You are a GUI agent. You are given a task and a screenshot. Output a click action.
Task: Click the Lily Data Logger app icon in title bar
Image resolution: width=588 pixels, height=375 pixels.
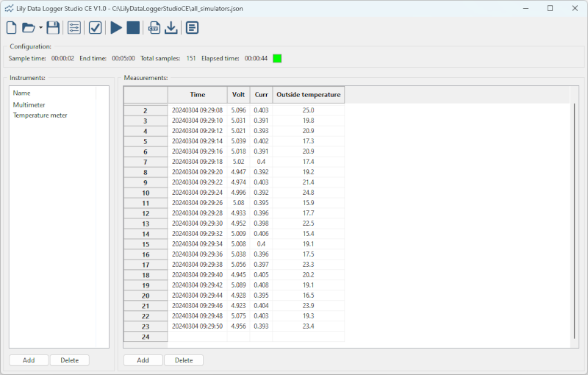9,8
